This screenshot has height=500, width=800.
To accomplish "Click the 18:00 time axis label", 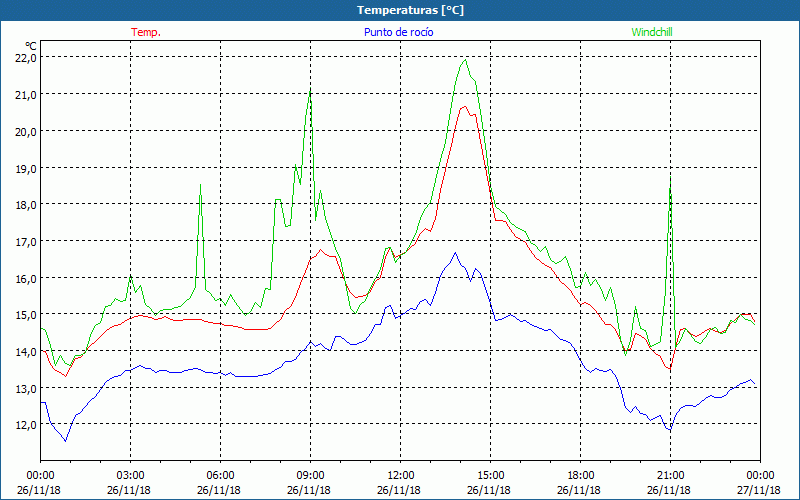I will 580,476.
